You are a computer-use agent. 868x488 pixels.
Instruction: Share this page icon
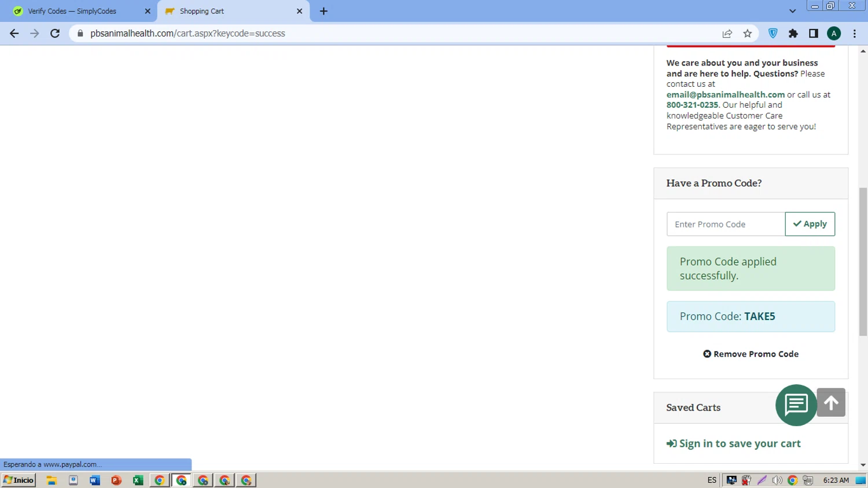(x=727, y=34)
